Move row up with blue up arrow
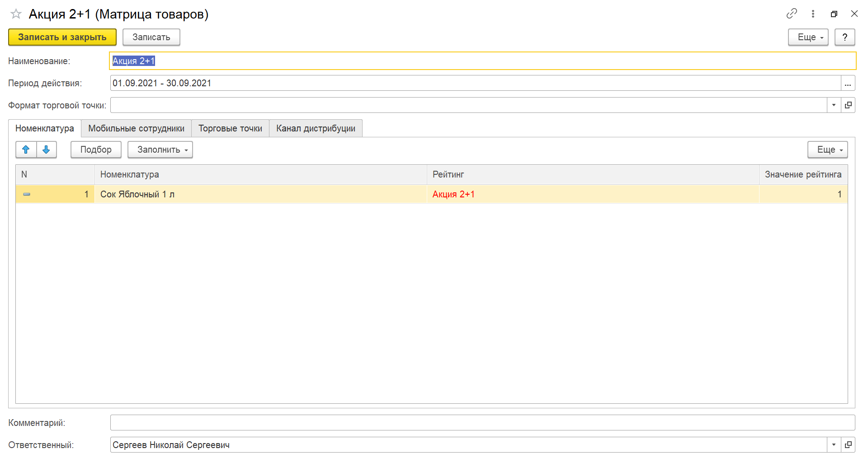The image size is (868, 458). tap(26, 150)
